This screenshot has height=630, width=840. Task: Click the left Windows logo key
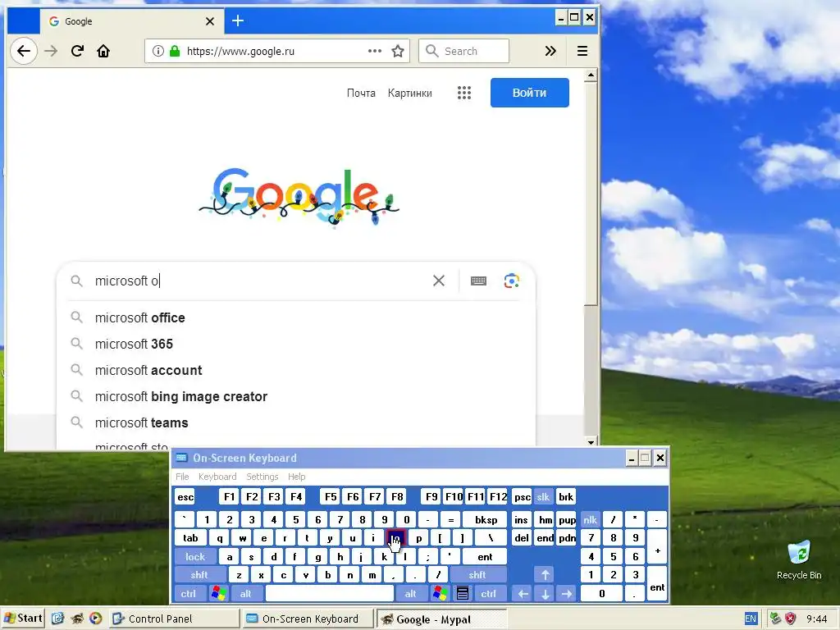218,594
